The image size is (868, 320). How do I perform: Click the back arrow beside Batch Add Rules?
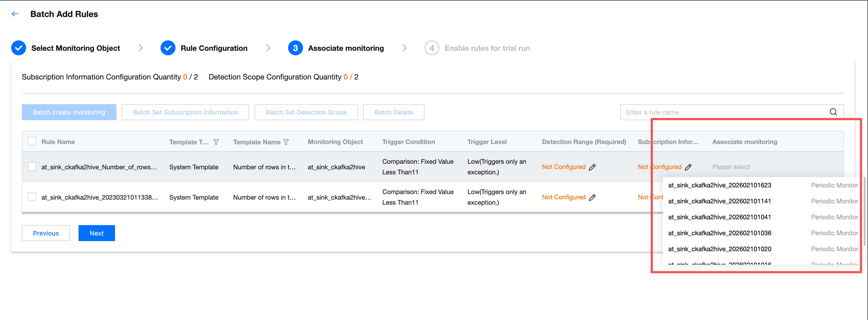(15, 14)
